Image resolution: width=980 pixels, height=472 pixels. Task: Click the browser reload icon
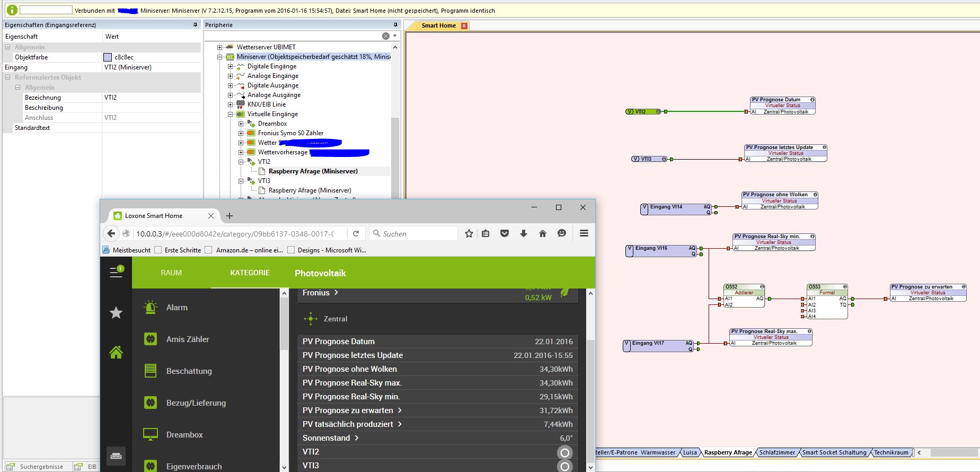click(356, 233)
